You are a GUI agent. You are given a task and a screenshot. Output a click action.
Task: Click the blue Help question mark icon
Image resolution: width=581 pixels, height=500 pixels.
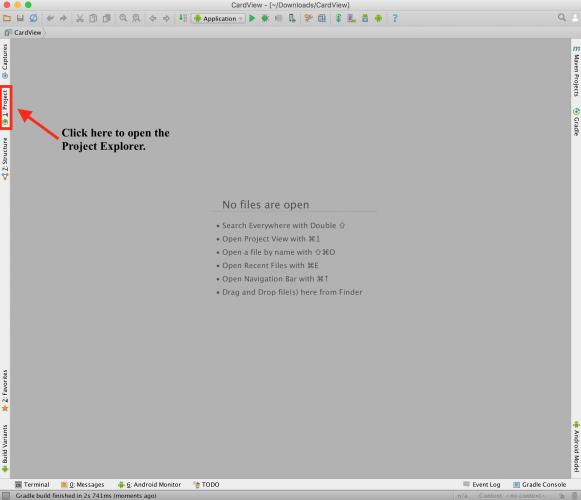395,18
